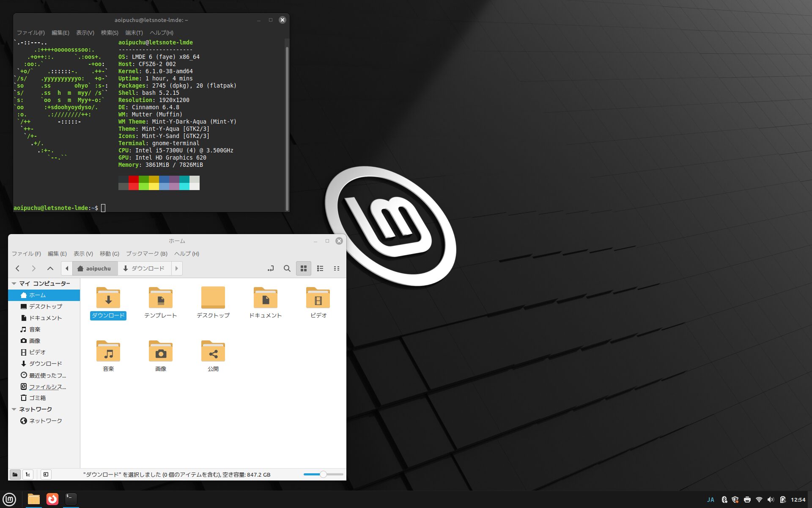Open ブックマーク(B) menu

click(x=147, y=254)
